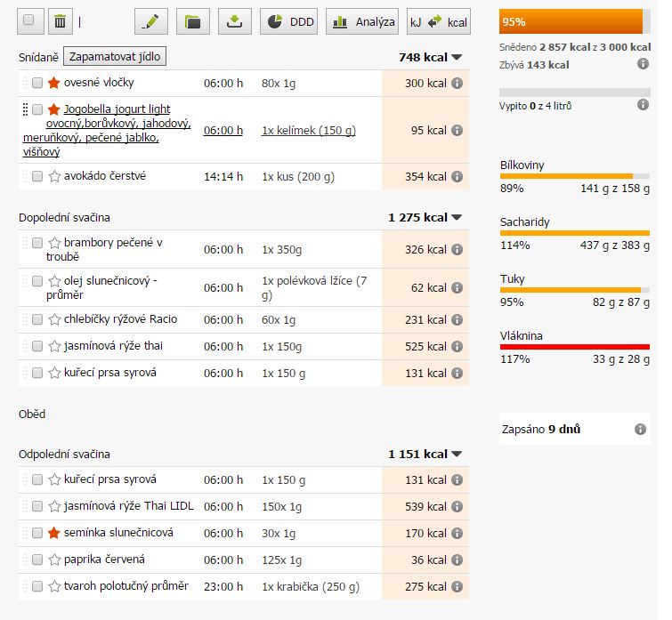Click tvaroh time 23:00 h
This screenshot has height=620, width=672.
click(223, 586)
